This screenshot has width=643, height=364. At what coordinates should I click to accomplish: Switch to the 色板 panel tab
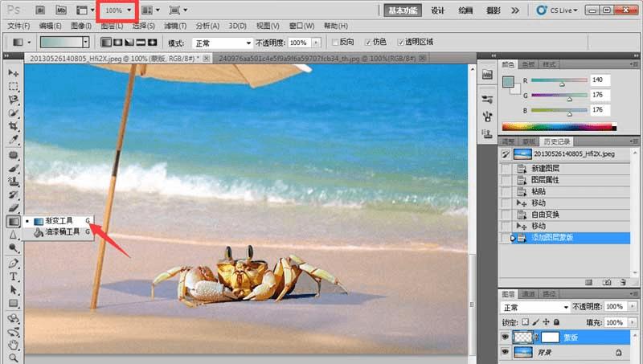(528, 63)
